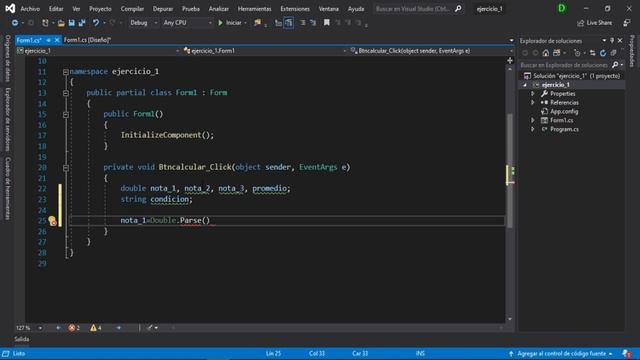Click the show all files icon

[x=613, y=53]
